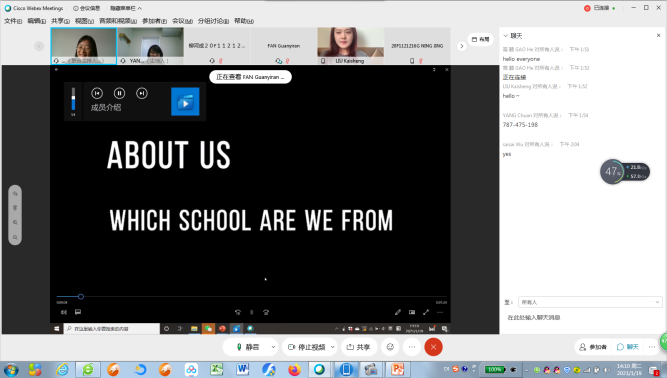Screen dimensions: 667x378
Task: Open the Chat panel button
Action: (628, 347)
